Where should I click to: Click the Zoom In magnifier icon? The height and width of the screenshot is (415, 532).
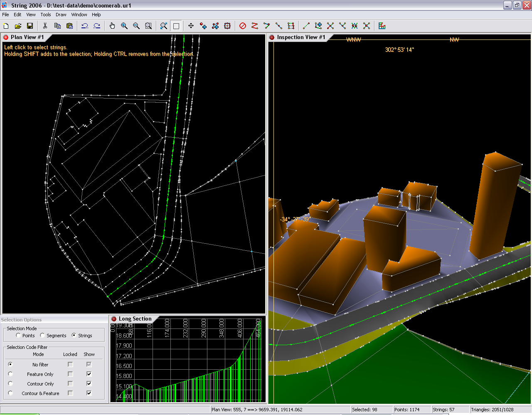124,26
